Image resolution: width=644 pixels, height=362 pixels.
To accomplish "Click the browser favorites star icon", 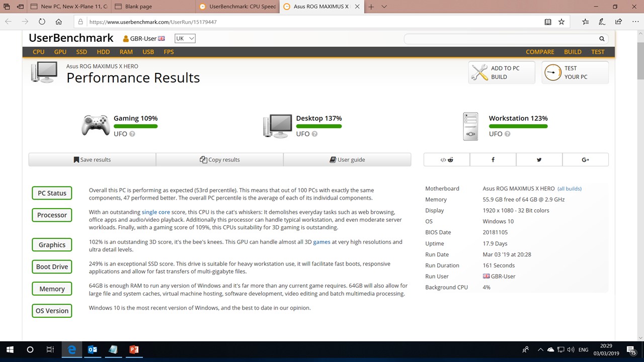I will click(x=561, y=22).
